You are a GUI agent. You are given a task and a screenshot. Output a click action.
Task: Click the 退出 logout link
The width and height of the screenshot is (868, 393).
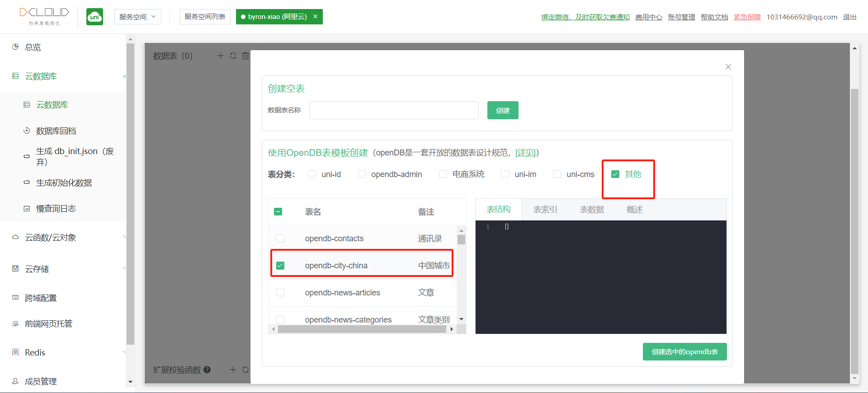click(850, 17)
